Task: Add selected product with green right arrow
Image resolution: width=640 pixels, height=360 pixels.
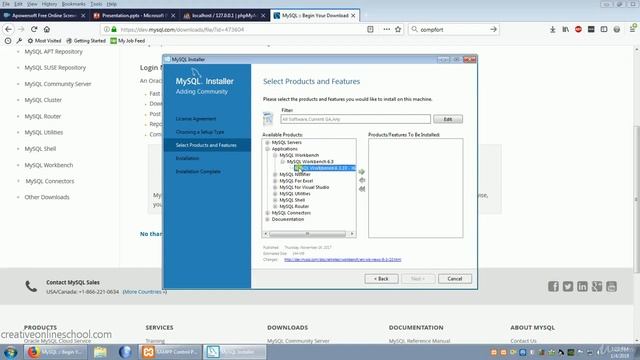Action: click(x=362, y=172)
